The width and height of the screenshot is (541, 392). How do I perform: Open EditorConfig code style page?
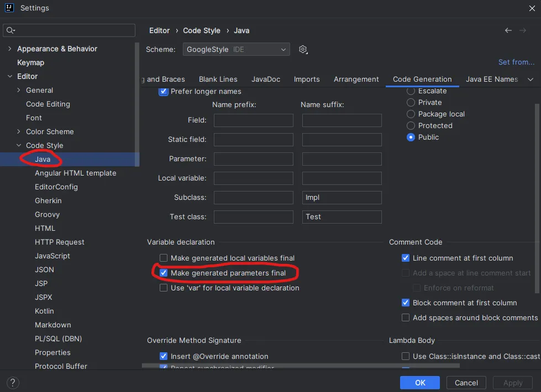point(56,187)
